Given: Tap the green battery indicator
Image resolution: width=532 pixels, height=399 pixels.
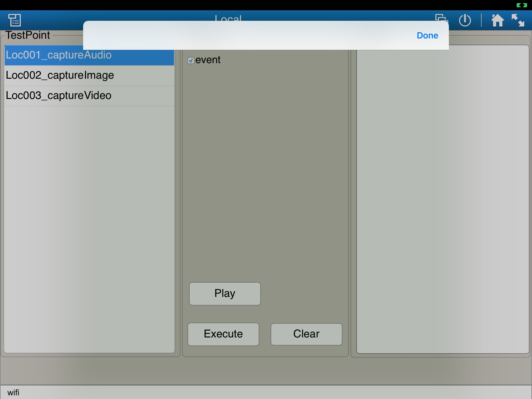Looking at the screenshot, I should pos(522,5).
